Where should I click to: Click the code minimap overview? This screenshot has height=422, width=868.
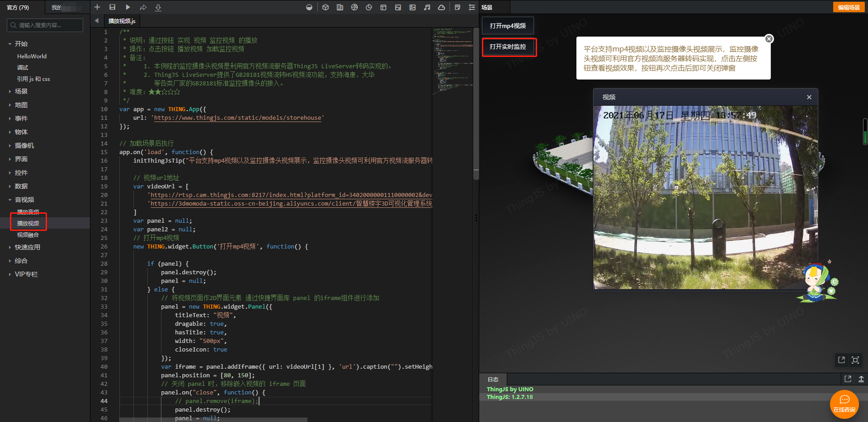click(453, 61)
